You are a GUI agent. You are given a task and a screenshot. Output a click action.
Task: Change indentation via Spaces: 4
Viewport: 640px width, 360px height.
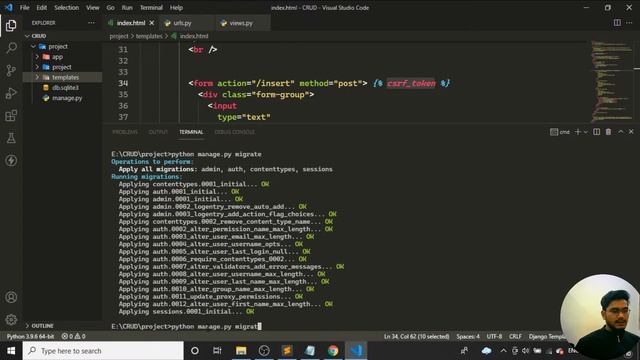[x=468, y=336]
